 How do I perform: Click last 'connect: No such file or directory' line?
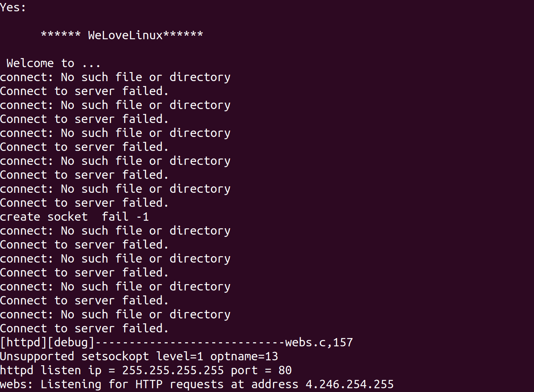click(x=115, y=314)
